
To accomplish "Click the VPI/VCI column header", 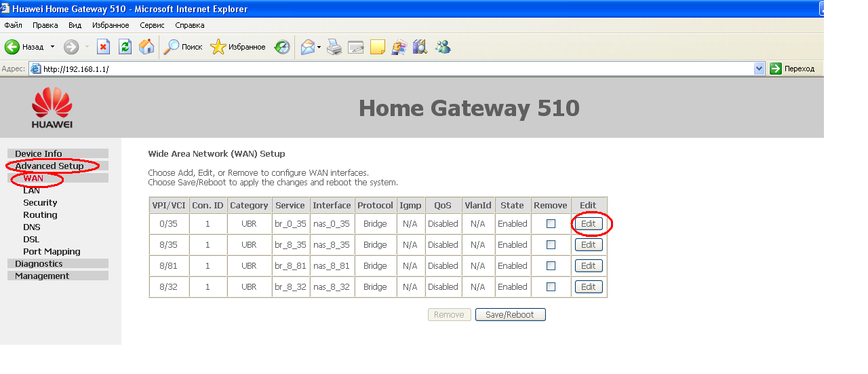I will (169, 205).
